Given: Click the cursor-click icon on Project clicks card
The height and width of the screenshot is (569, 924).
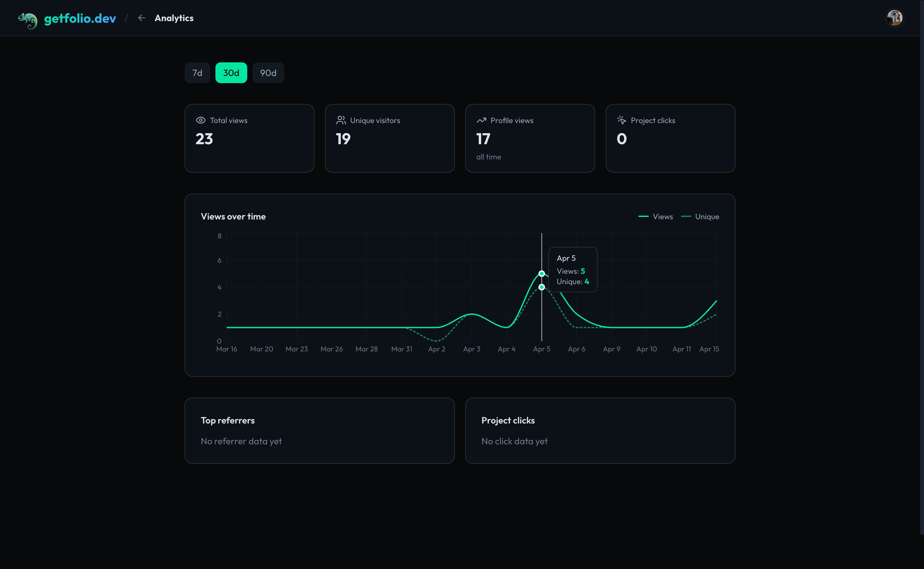Looking at the screenshot, I should (x=622, y=120).
